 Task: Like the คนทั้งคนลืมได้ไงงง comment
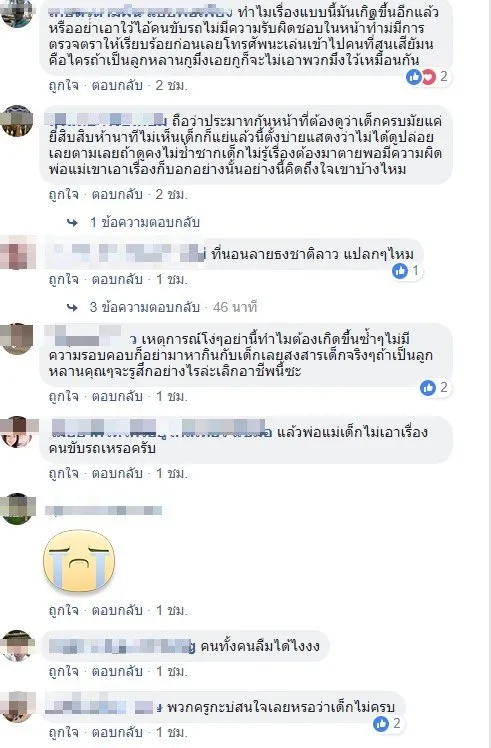pyautogui.click(x=63, y=672)
